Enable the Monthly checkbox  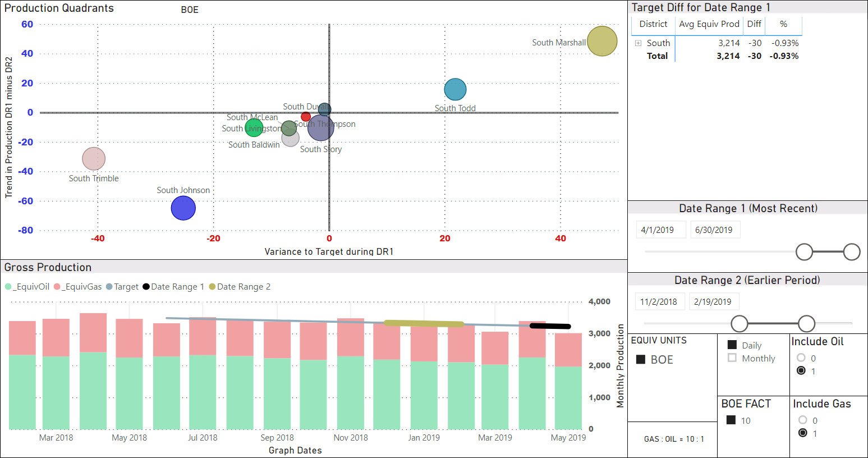click(731, 358)
